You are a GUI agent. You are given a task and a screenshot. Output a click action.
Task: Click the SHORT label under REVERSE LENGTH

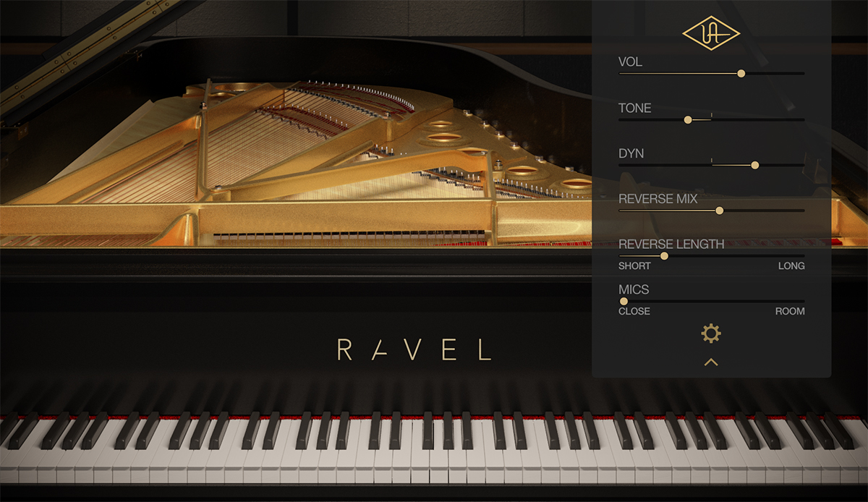click(x=634, y=266)
